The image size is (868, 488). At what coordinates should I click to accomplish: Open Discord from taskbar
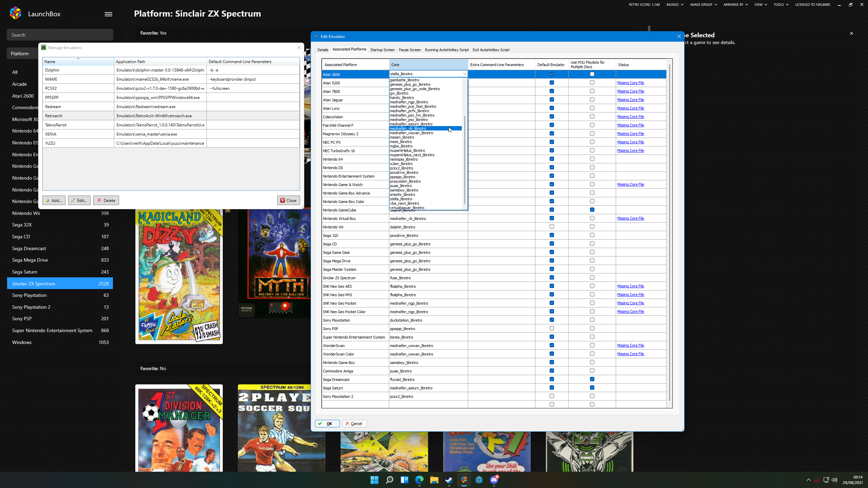494,480
